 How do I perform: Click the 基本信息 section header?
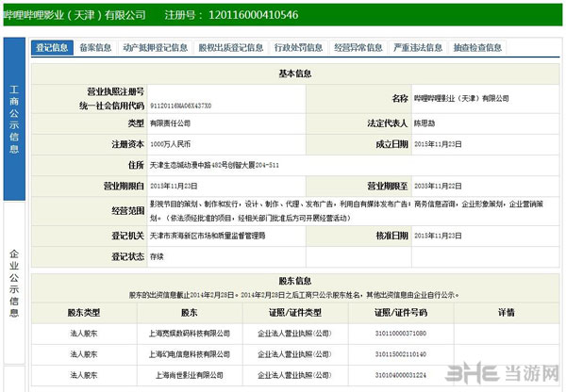tap(299, 73)
